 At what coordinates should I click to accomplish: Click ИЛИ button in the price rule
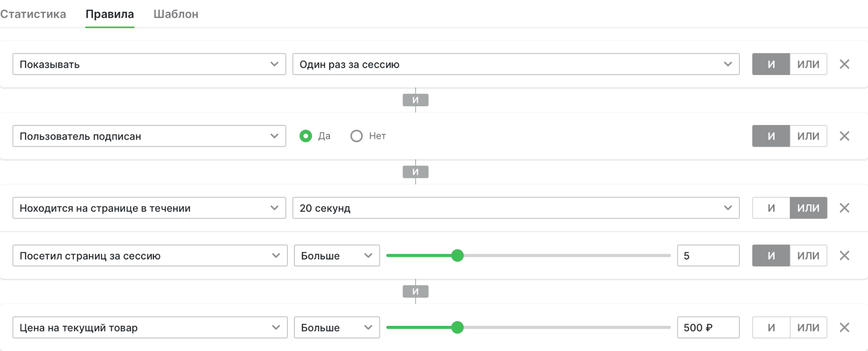point(808,328)
